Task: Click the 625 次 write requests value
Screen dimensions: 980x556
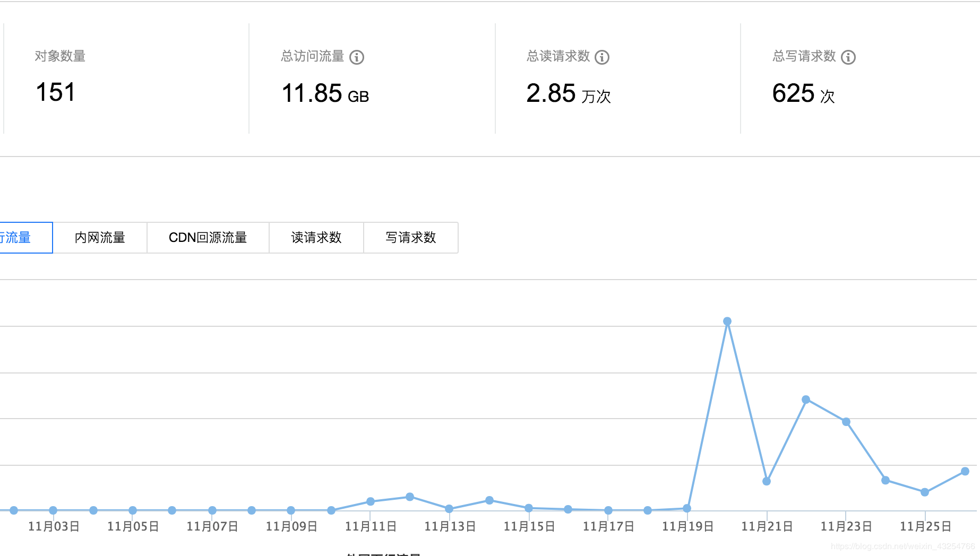Action: pyautogui.click(x=804, y=93)
